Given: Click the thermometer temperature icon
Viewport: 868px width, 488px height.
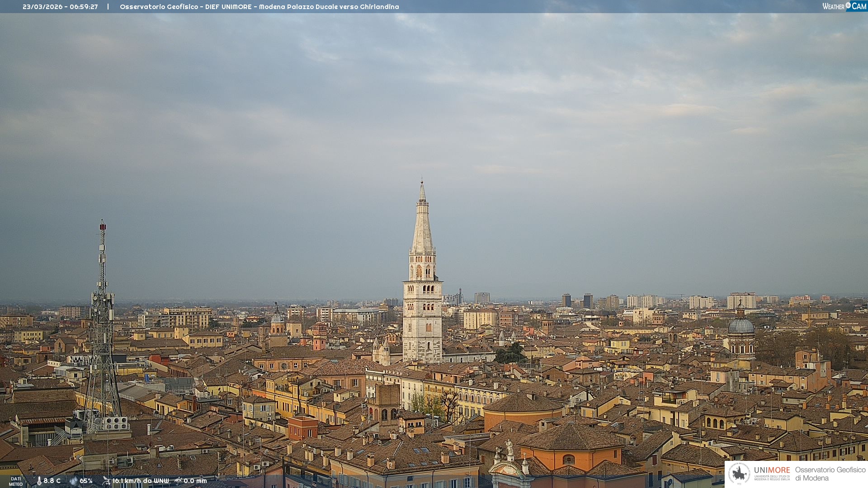Looking at the screenshot, I should tap(39, 481).
